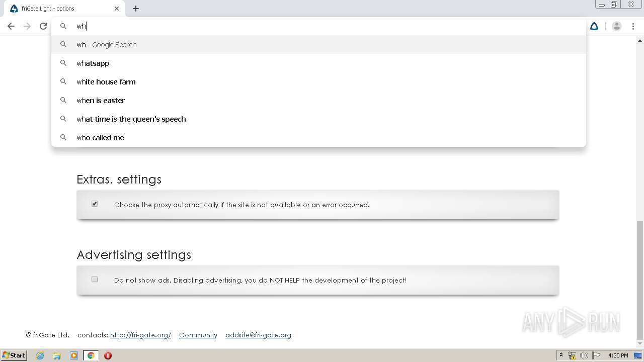Click the Action Center flag icon
This screenshot has width=644, height=362.
coord(596,355)
